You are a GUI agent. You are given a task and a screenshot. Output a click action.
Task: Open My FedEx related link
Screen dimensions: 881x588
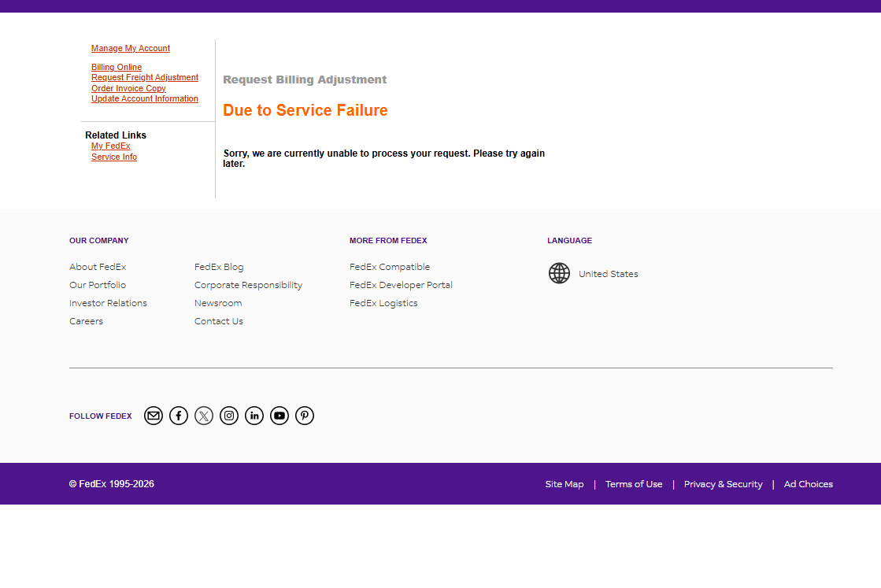click(x=111, y=146)
